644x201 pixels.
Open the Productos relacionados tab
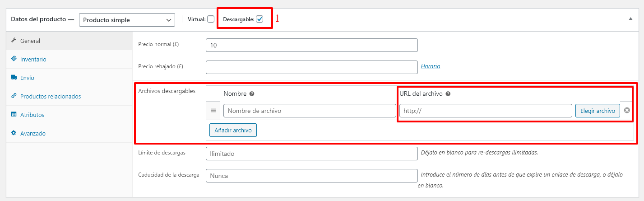[x=69, y=96]
